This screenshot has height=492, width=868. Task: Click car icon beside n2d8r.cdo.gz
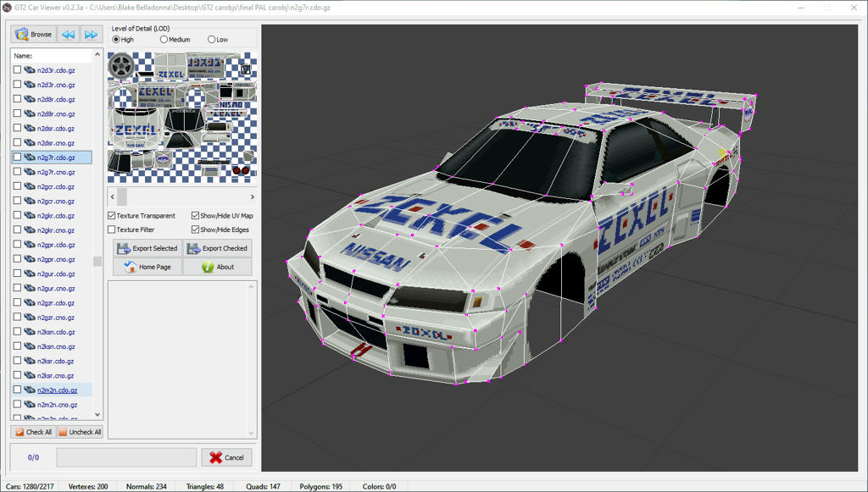tap(30, 99)
